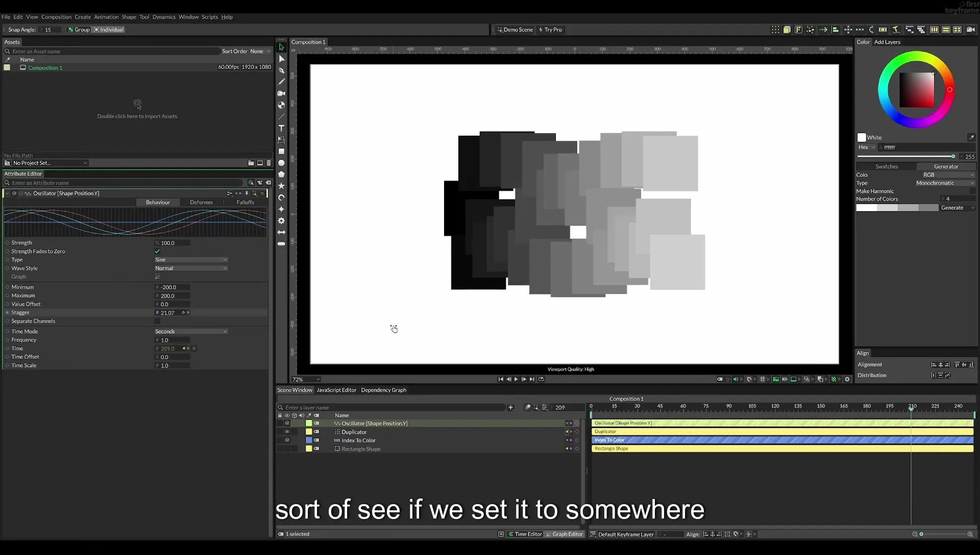Screen dimensions: 980x555
Task: Click the White color swatch
Action: pos(862,138)
